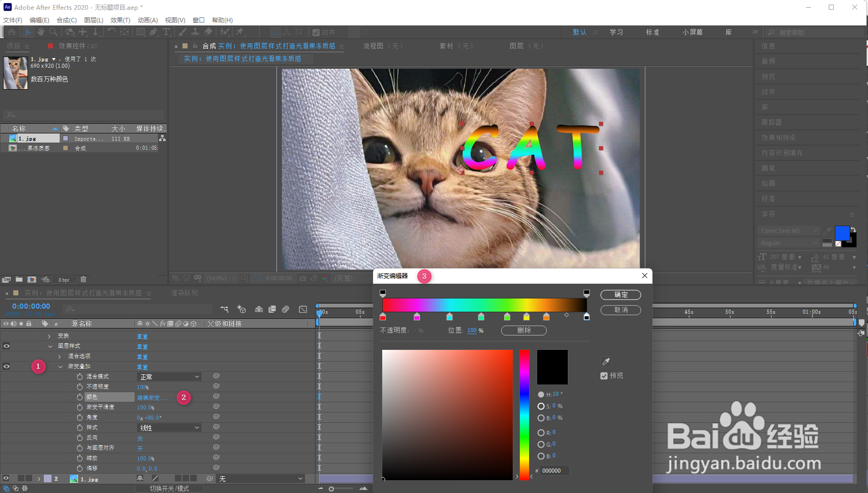
Task: Toggle the 对齐 snapping checkbox
Action: 316,33
